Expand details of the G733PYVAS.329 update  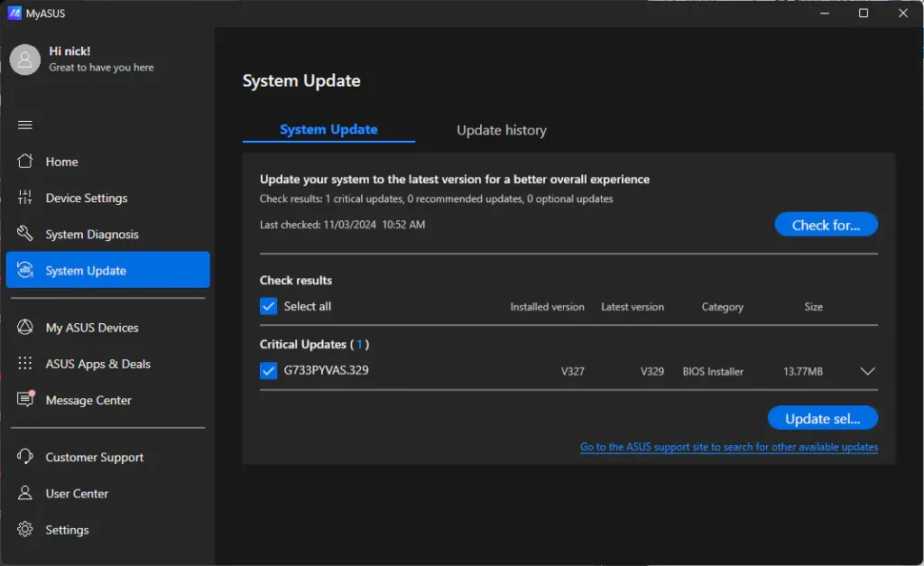[867, 371]
